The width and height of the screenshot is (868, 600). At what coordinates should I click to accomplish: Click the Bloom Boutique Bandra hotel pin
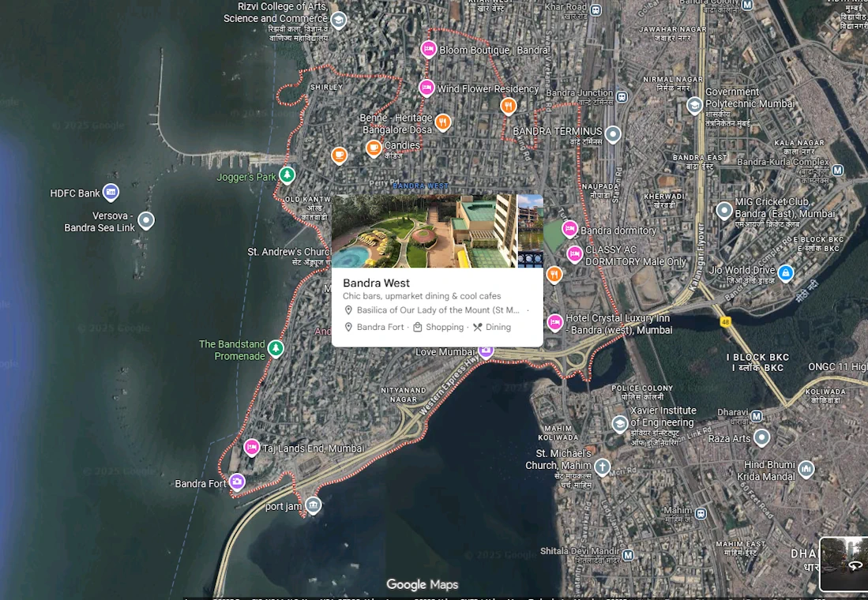click(x=428, y=49)
